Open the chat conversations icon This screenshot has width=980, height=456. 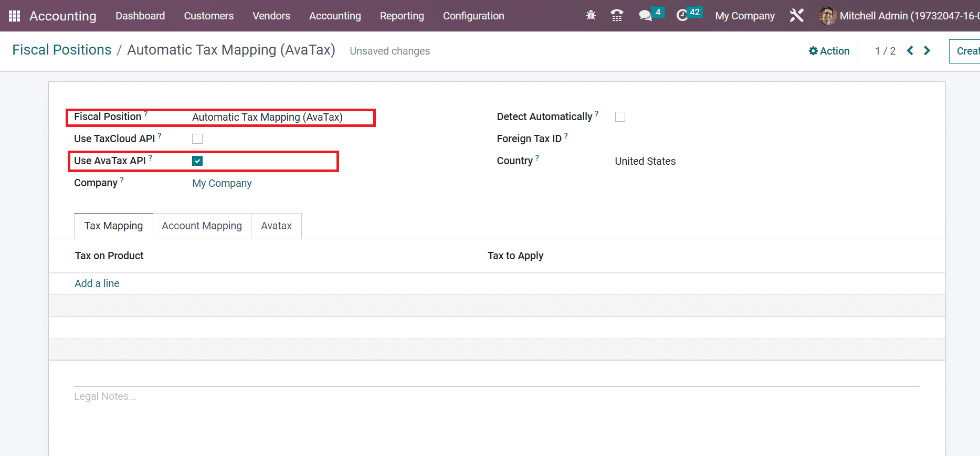coord(646,16)
